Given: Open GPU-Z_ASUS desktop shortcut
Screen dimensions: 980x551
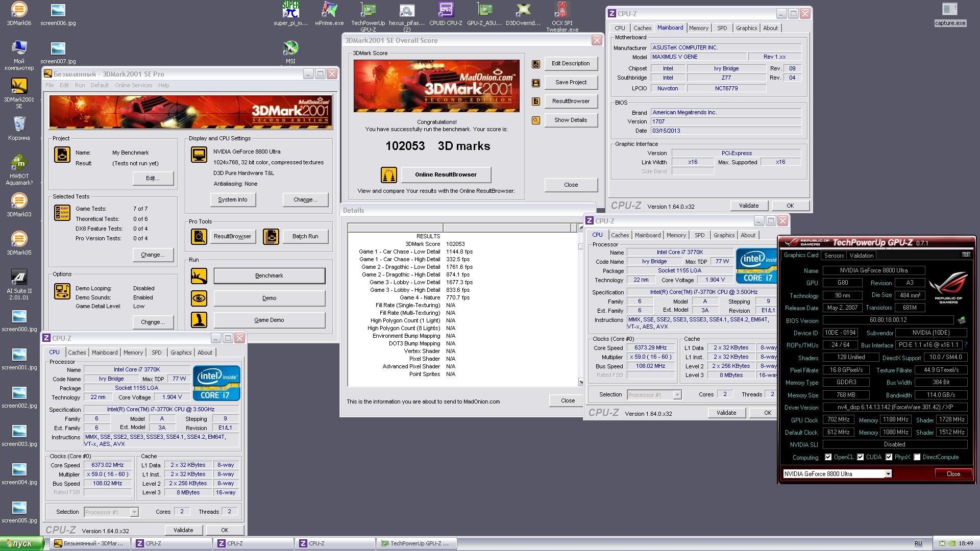Looking at the screenshot, I should (484, 14).
